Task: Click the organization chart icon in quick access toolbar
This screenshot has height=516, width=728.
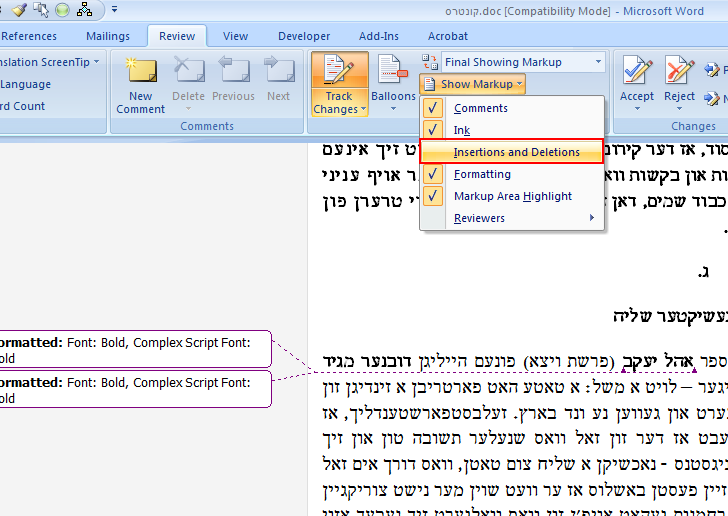Action: 84,9
